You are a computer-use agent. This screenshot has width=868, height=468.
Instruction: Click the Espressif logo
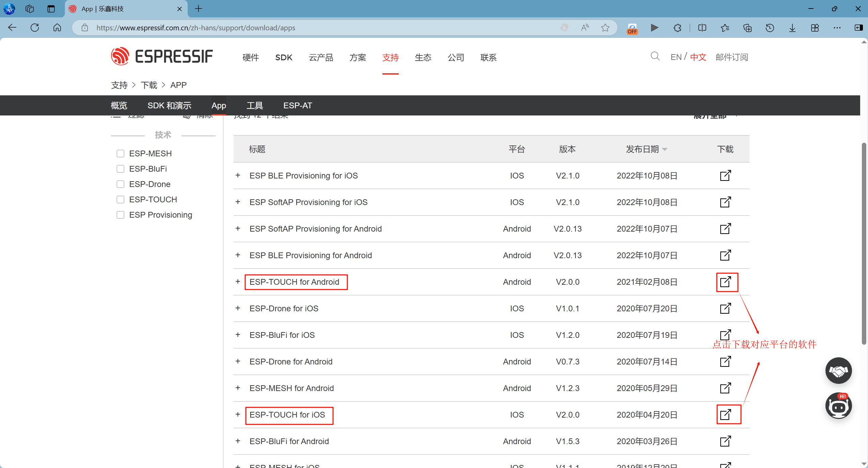coord(162,56)
